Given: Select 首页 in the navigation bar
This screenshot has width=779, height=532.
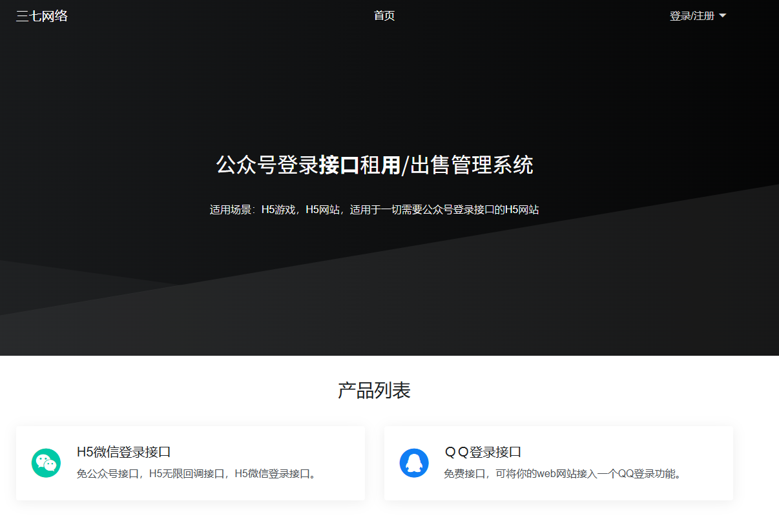Looking at the screenshot, I should 384,15.
